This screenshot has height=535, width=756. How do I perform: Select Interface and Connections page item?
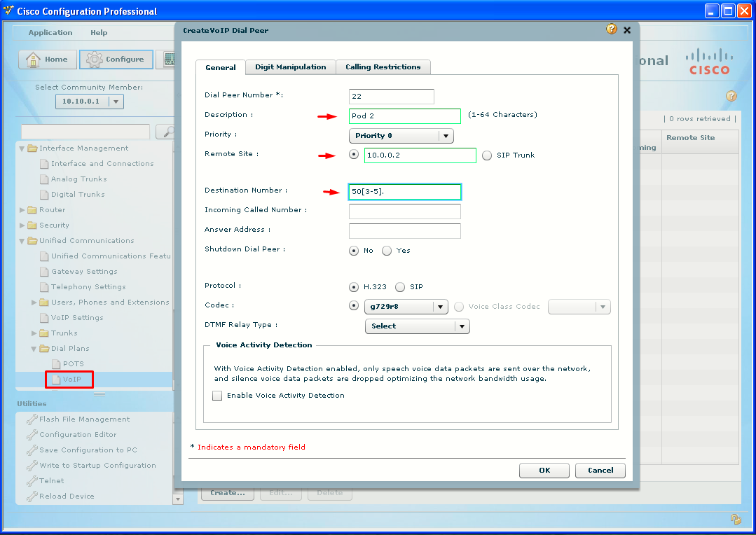pyautogui.click(x=102, y=163)
